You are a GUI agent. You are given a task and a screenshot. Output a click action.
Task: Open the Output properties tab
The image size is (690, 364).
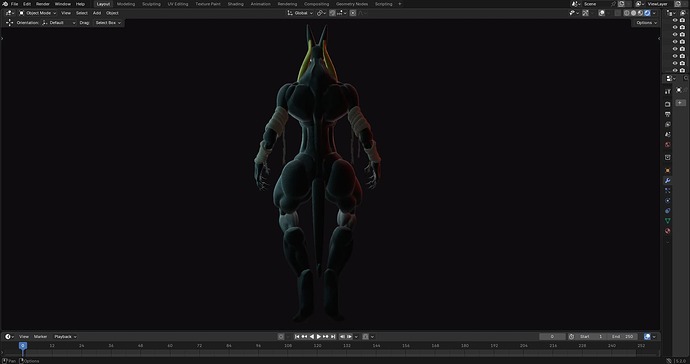click(x=668, y=114)
